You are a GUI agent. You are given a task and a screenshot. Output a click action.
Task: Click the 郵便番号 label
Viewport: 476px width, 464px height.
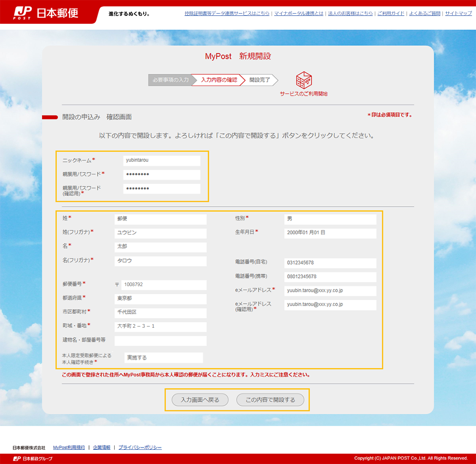tap(72, 284)
